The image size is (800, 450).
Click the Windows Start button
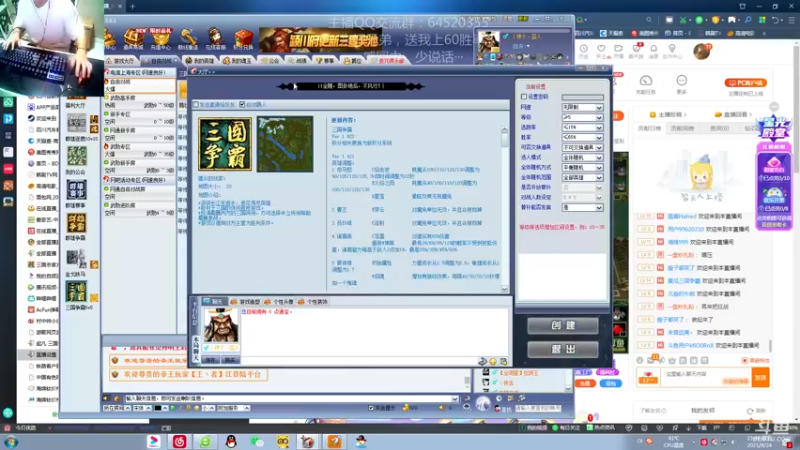point(11,442)
